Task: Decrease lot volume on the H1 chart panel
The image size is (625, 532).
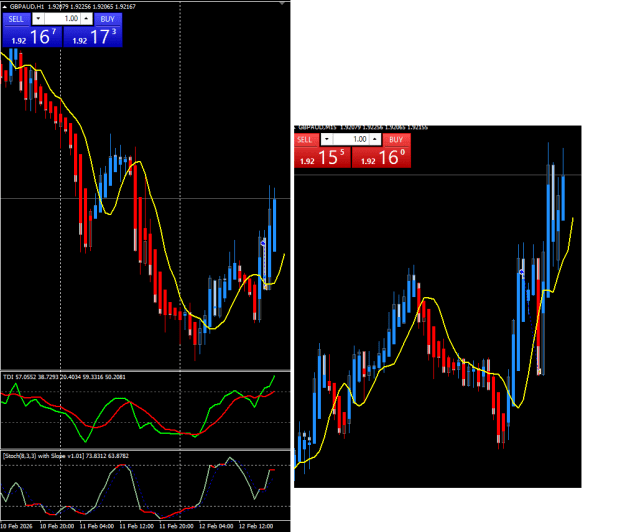Action: pyautogui.click(x=38, y=19)
